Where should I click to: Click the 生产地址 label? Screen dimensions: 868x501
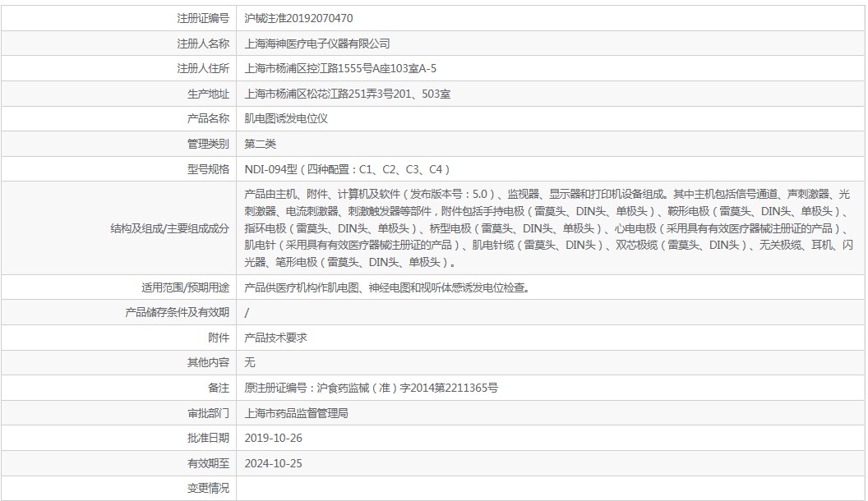(x=208, y=94)
